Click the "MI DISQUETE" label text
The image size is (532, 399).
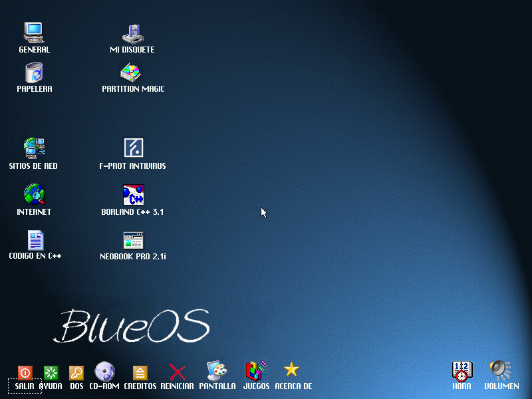tap(132, 49)
